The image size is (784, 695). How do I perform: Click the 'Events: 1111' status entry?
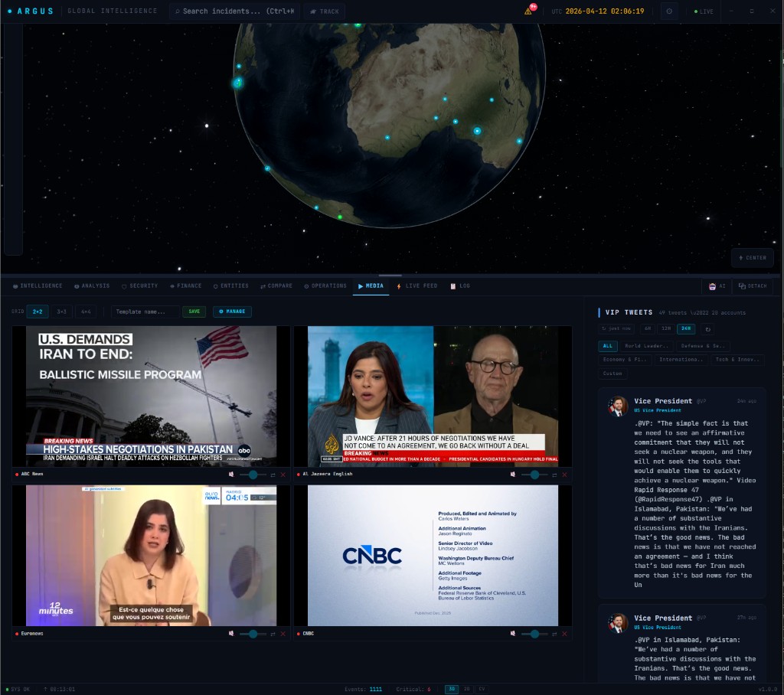click(363, 689)
